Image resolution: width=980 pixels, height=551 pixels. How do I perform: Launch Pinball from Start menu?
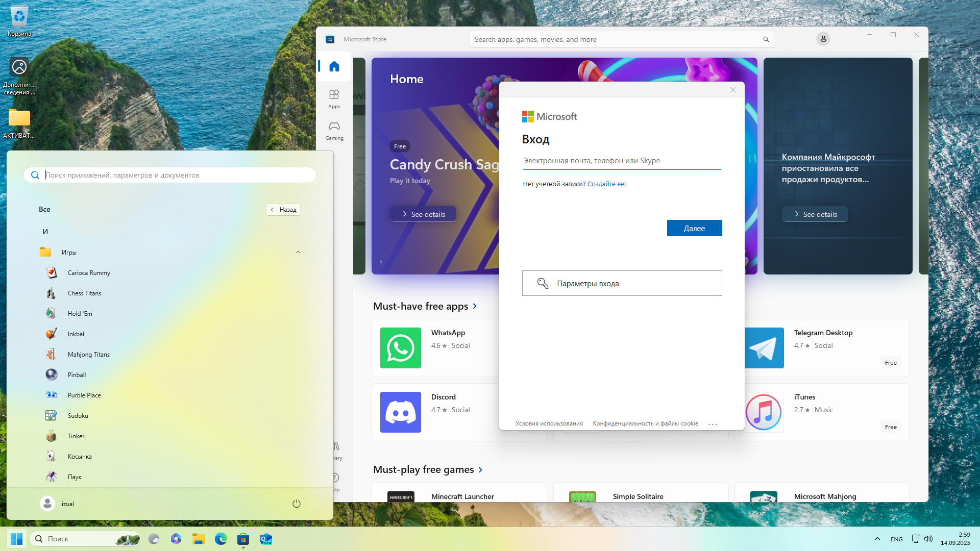point(170,375)
